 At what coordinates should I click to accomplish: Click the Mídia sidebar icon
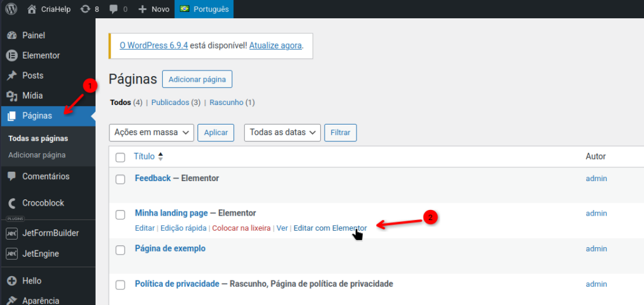[11, 96]
